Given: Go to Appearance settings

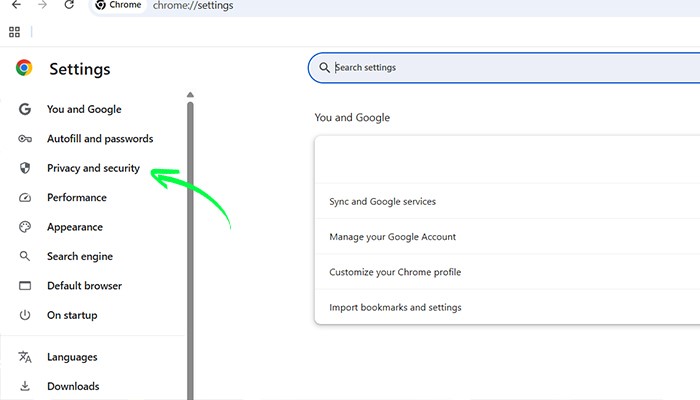Looking at the screenshot, I should coord(75,227).
